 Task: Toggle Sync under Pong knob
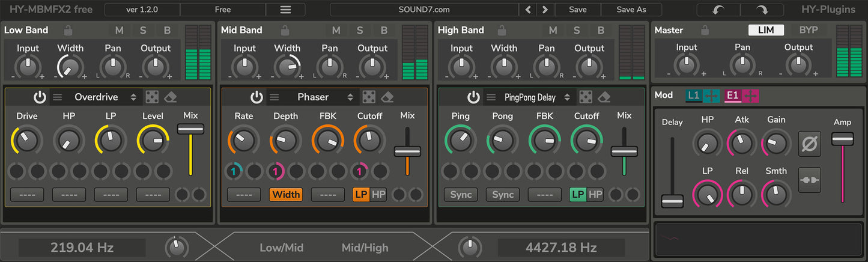(503, 194)
